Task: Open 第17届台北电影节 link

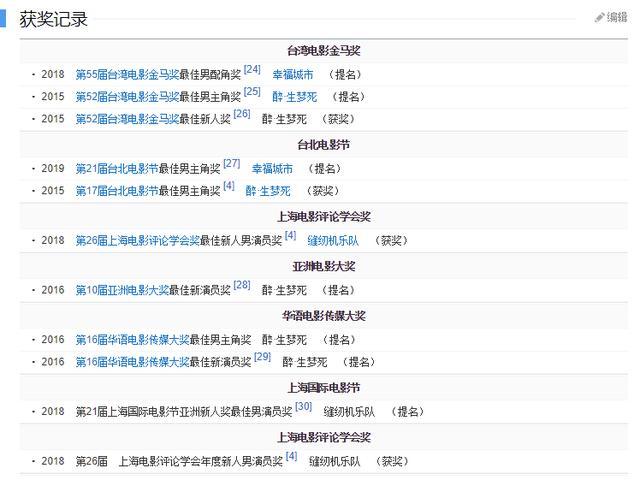Action: (117, 191)
